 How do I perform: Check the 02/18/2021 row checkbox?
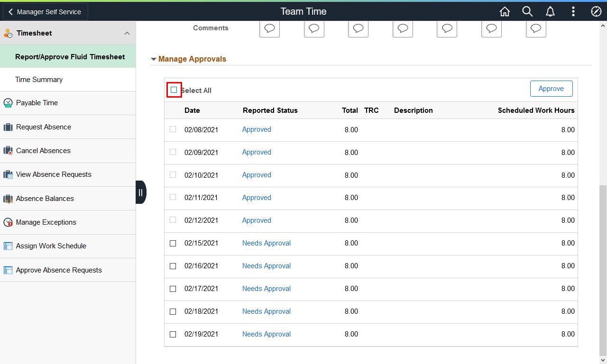[173, 311]
